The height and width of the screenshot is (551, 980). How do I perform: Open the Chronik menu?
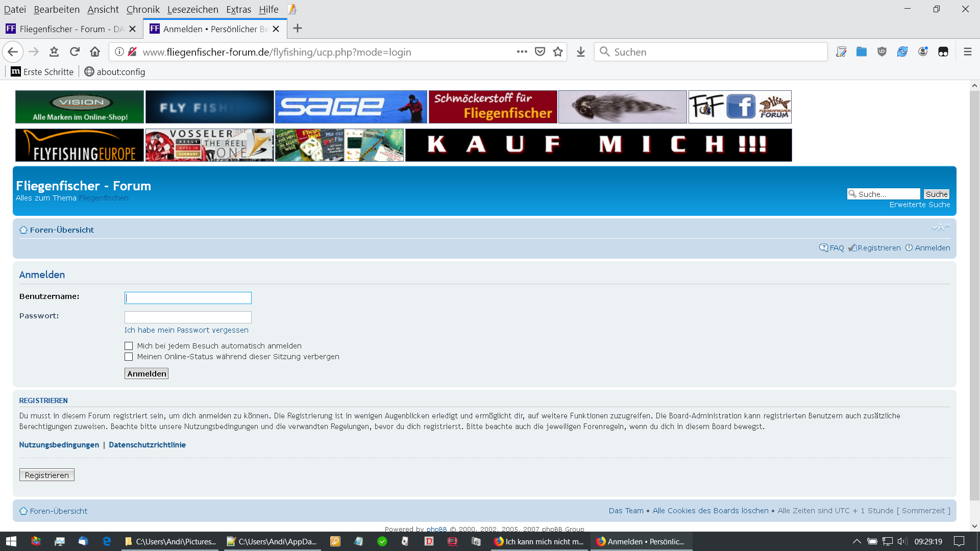143,9
